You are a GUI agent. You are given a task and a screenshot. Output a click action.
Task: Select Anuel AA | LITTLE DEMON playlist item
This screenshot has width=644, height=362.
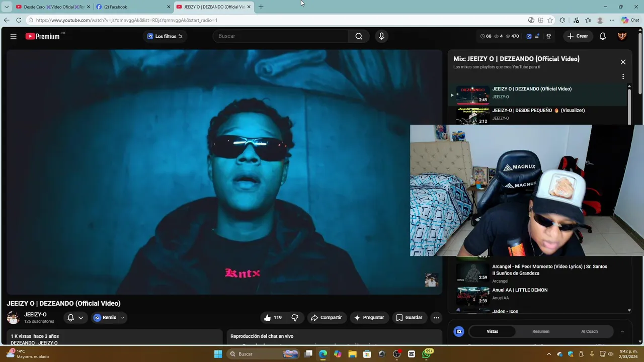[x=538, y=296]
